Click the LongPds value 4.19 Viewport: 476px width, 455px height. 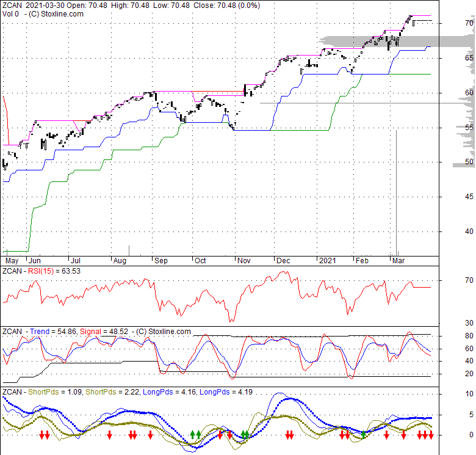click(x=245, y=392)
